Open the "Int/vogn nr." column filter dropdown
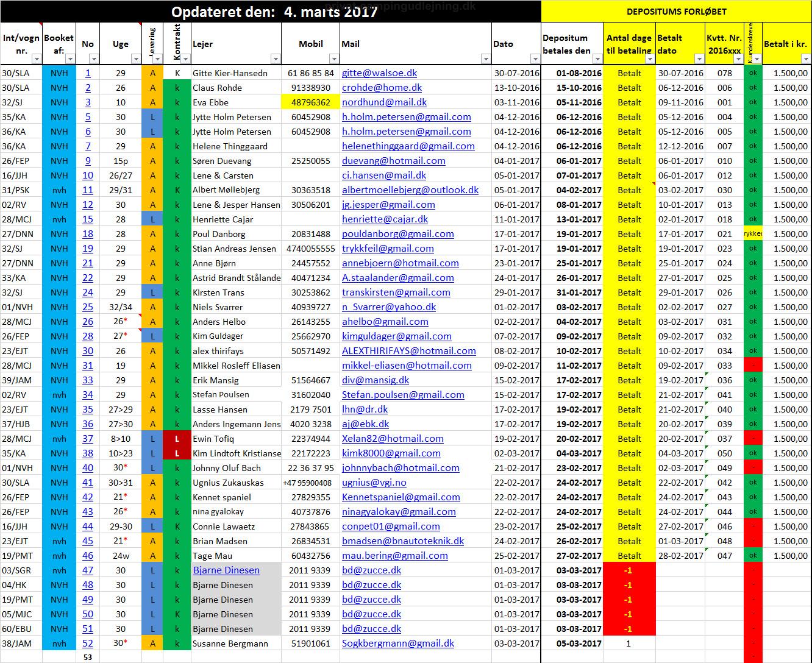 point(37,59)
